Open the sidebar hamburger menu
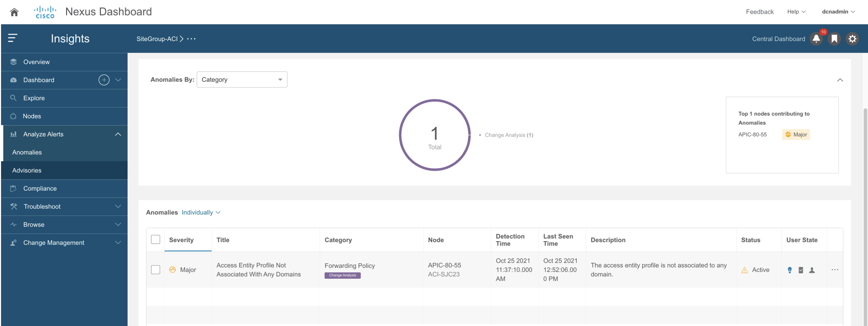Viewport: 868px width, 326px height. 12,38
